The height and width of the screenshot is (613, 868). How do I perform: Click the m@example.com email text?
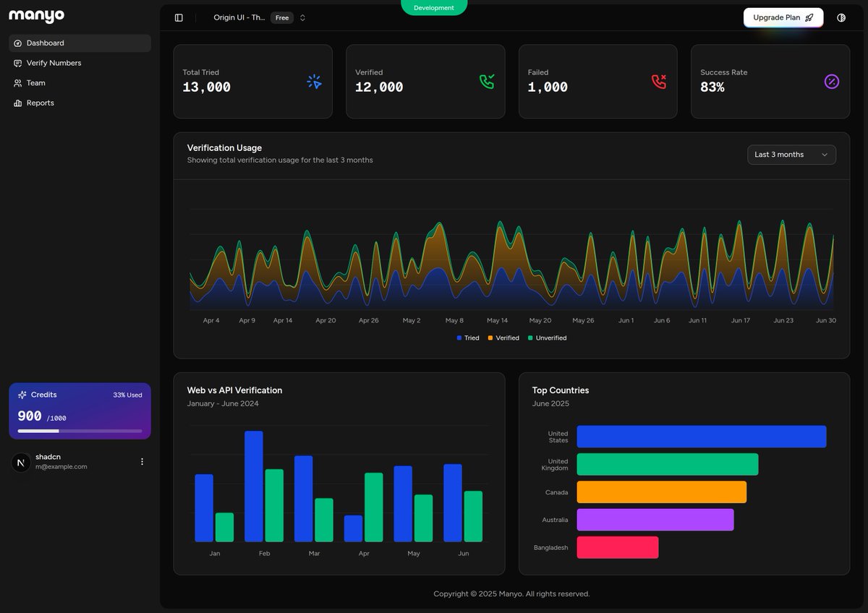tap(61, 467)
